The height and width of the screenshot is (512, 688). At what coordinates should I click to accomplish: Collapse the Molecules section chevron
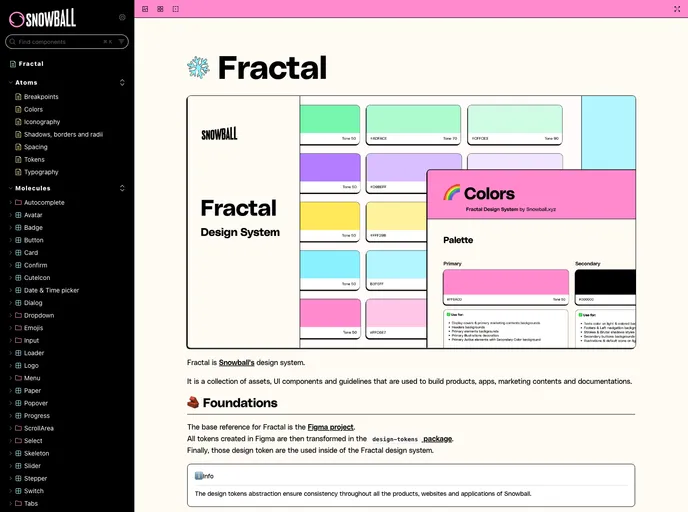[x=11, y=188]
